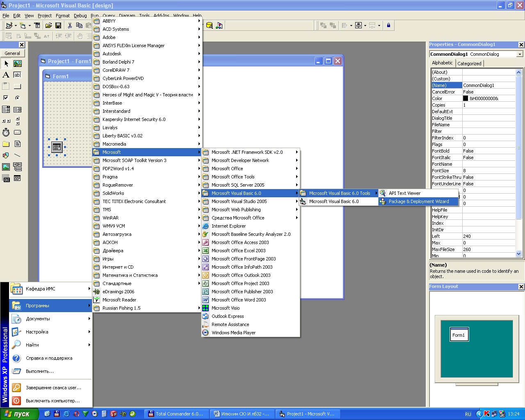525x420 pixels.
Task: Click the Menu Editor toolbar icon
Action: [37, 25]
